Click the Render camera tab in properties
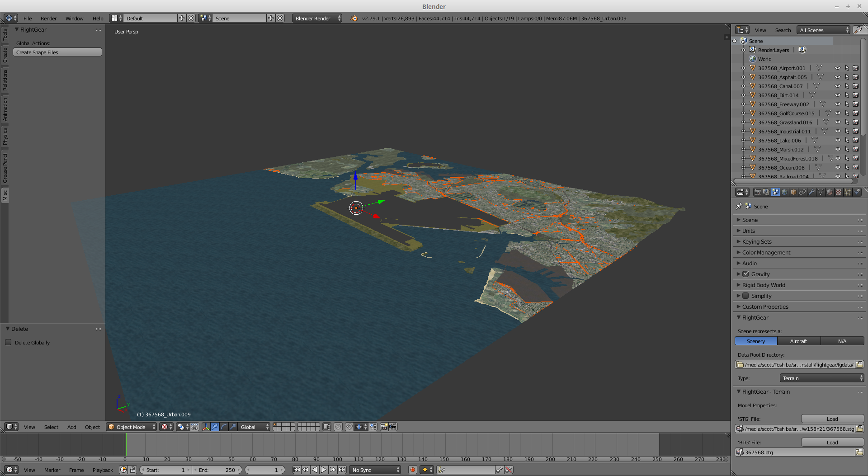 (757, 192)
